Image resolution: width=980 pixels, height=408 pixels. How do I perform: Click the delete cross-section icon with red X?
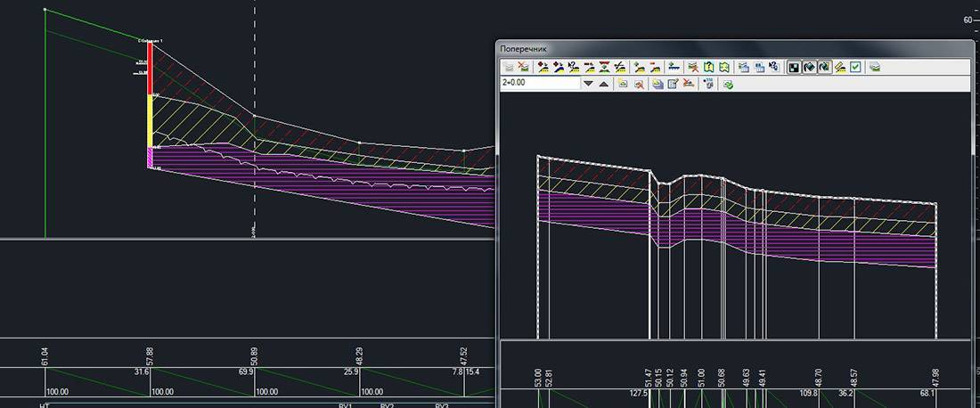(524, 67)
